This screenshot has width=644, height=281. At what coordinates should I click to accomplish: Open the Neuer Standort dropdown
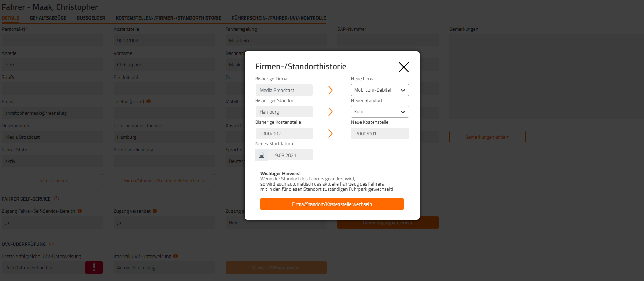point(380,111)
